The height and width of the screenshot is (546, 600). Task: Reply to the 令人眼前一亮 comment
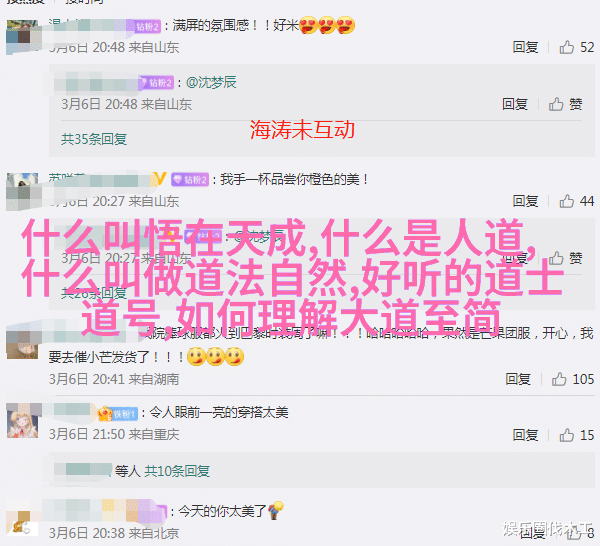click(525, 435)
